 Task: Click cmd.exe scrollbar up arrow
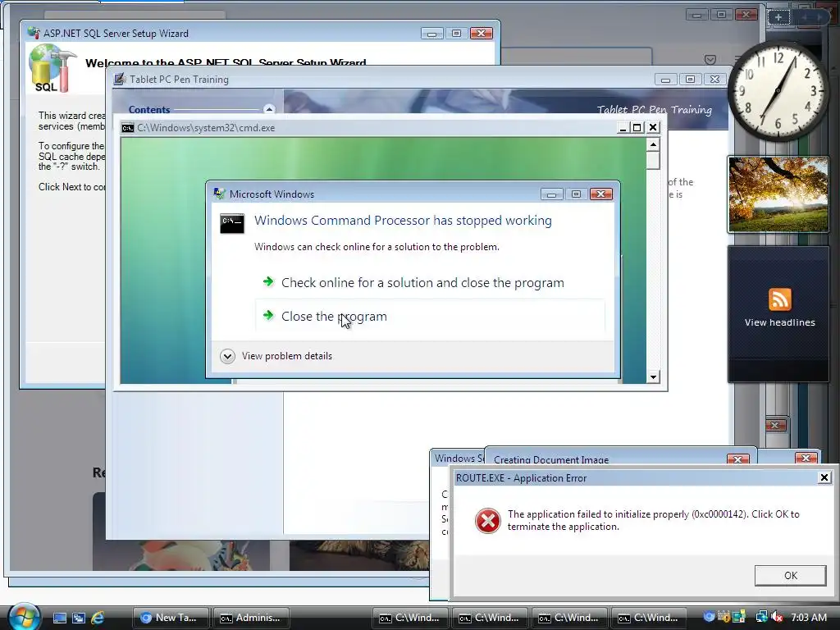tap(652, 144)
